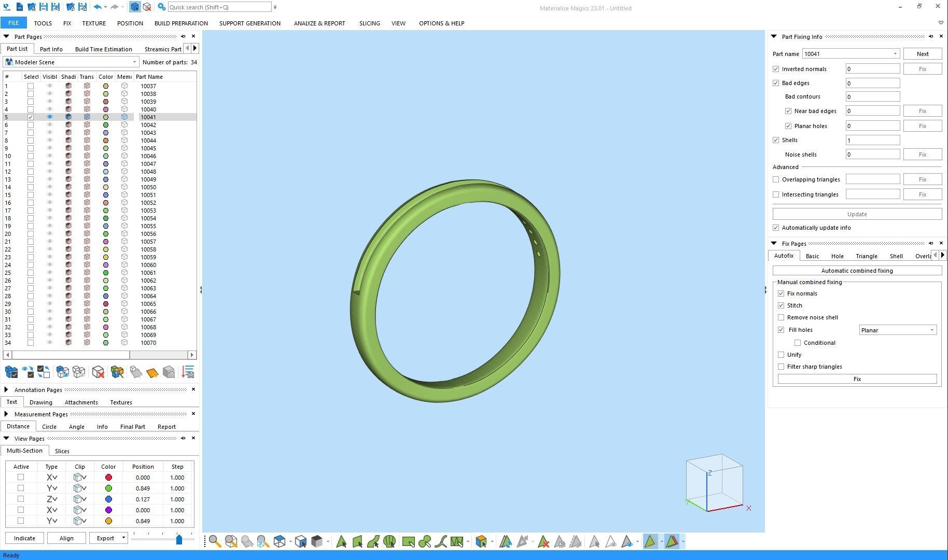Click the delete marked triangles red X icon

[x=543, y=542]
